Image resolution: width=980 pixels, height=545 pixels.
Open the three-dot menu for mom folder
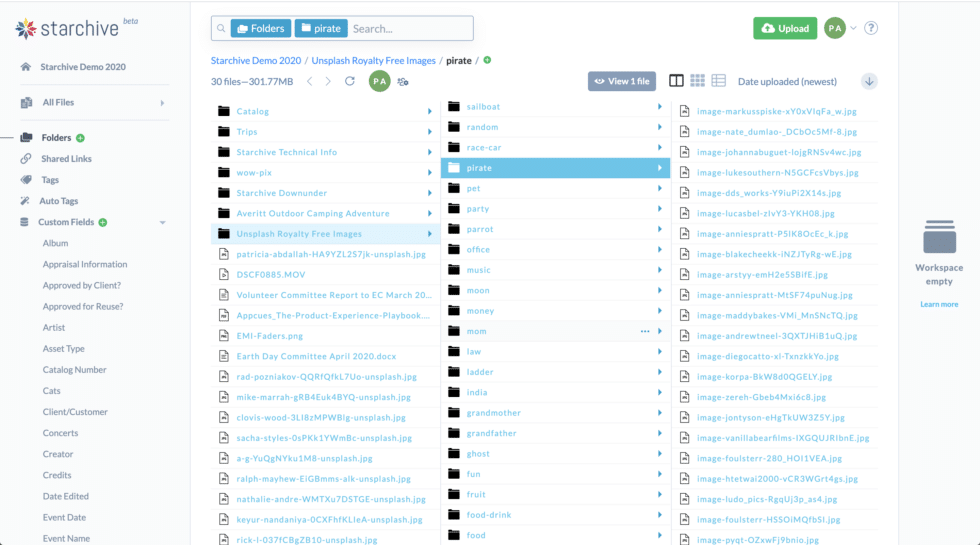click(x=645, y=331)
